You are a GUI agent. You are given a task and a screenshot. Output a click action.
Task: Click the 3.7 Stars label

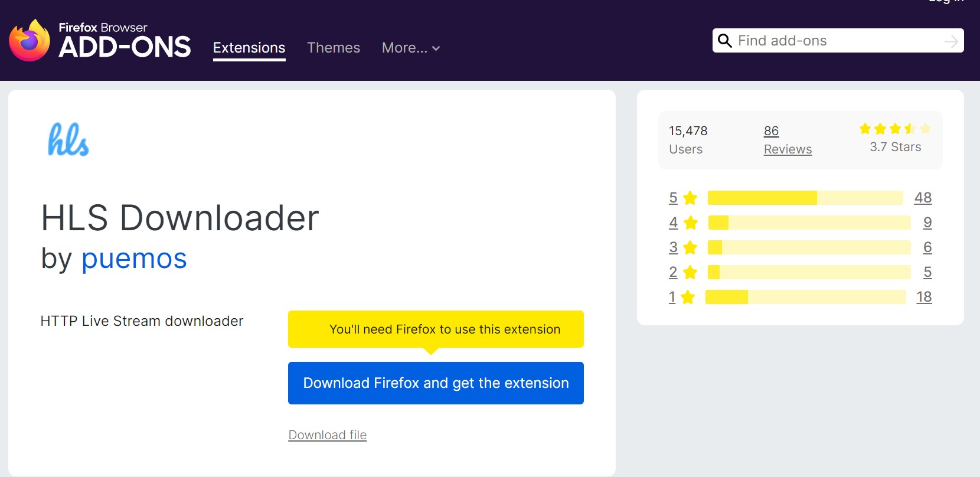pos(895,147)
